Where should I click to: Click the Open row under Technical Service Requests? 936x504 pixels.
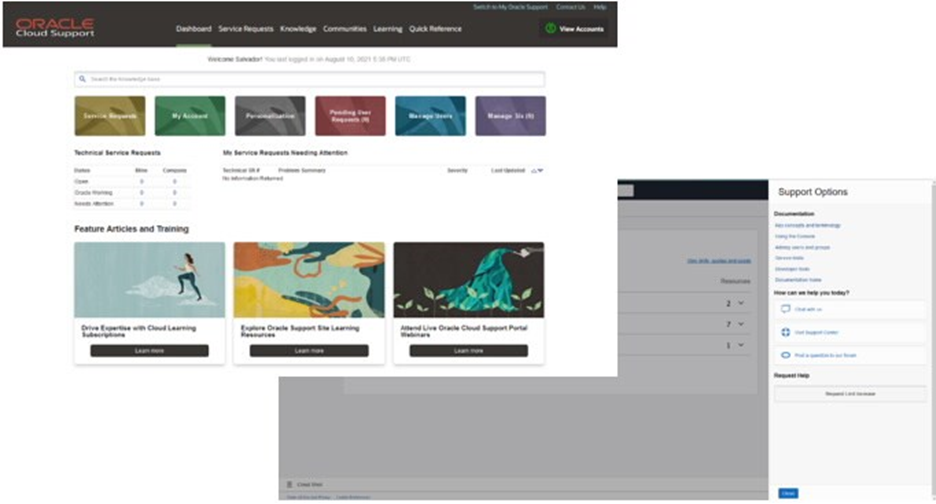coord(131,182)
